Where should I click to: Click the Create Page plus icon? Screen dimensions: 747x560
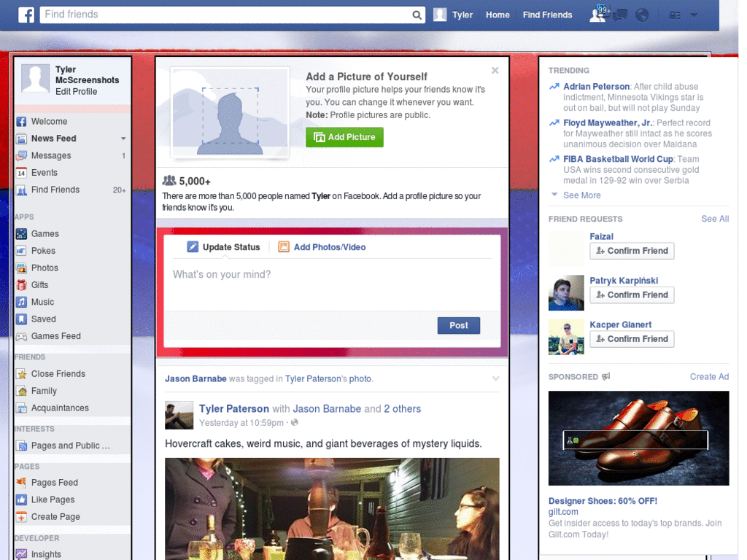click(x=21, y=517)
